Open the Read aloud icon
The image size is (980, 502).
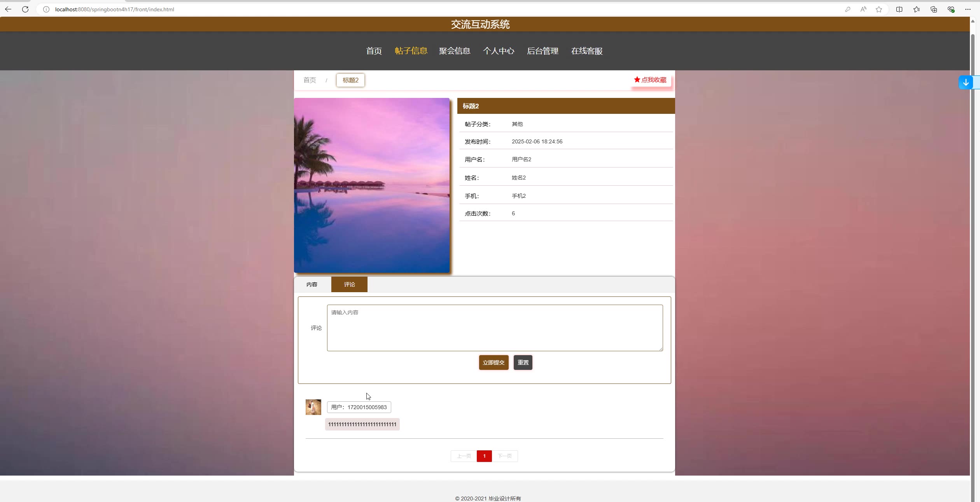pos(863,9)
